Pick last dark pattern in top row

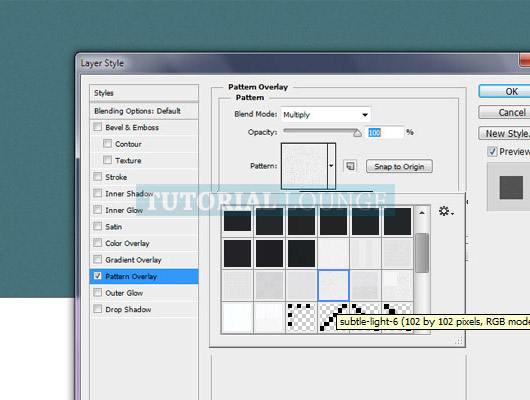(398, 221)
